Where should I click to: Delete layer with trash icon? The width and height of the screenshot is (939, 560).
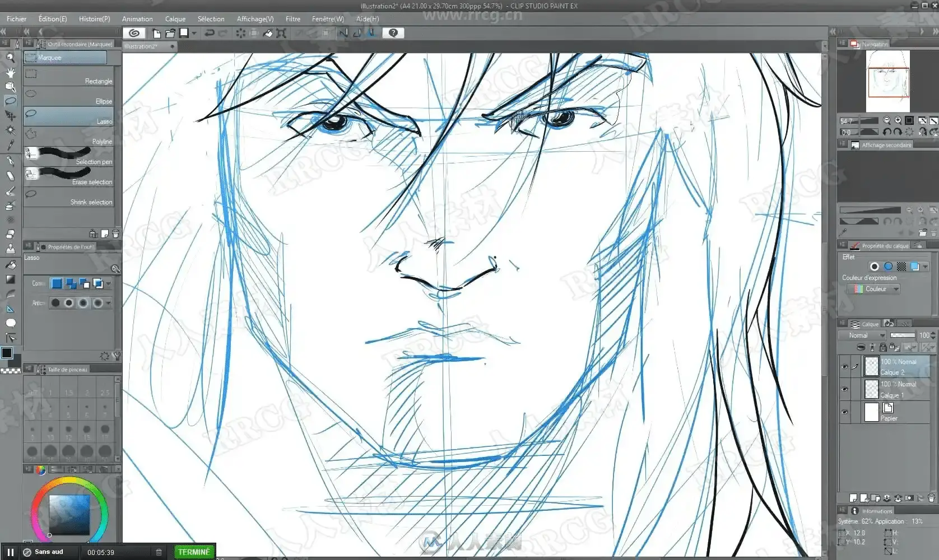[931, 498]
